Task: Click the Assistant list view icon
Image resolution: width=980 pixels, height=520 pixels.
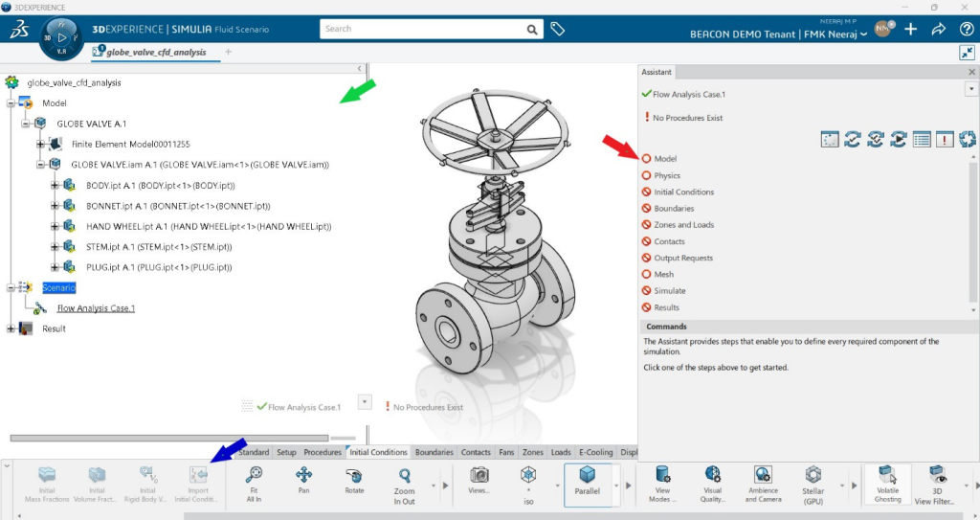Action: (922, 139)
